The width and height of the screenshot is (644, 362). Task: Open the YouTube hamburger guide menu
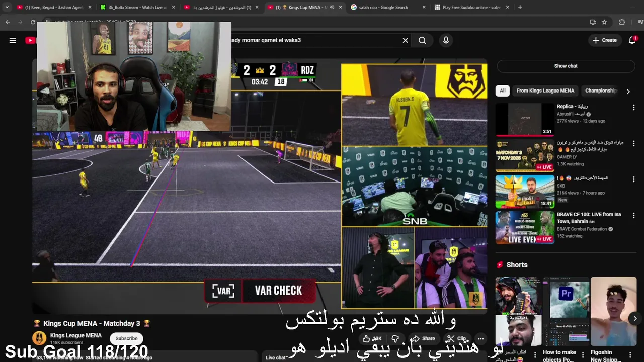[13, 40]
